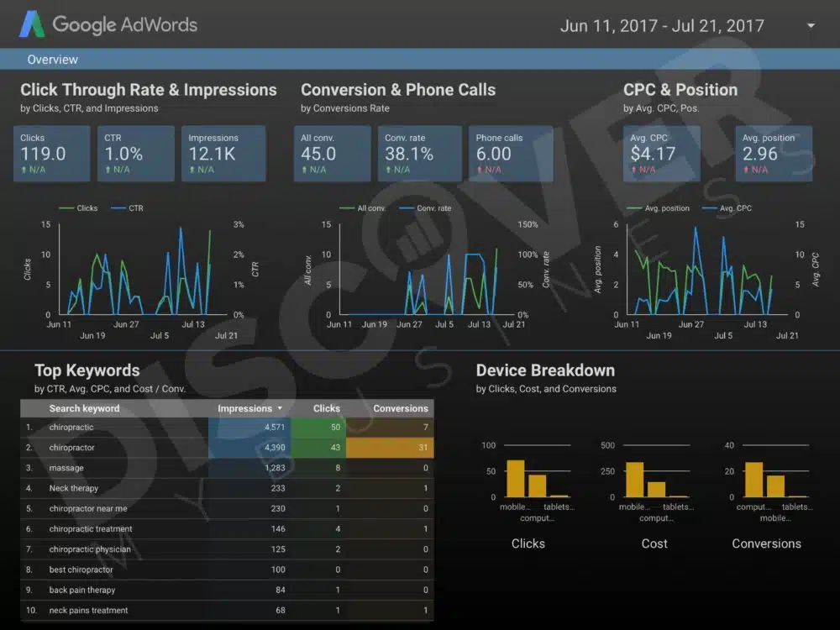
Task: Click the 233 impressions cell
Action: point(249,488)
